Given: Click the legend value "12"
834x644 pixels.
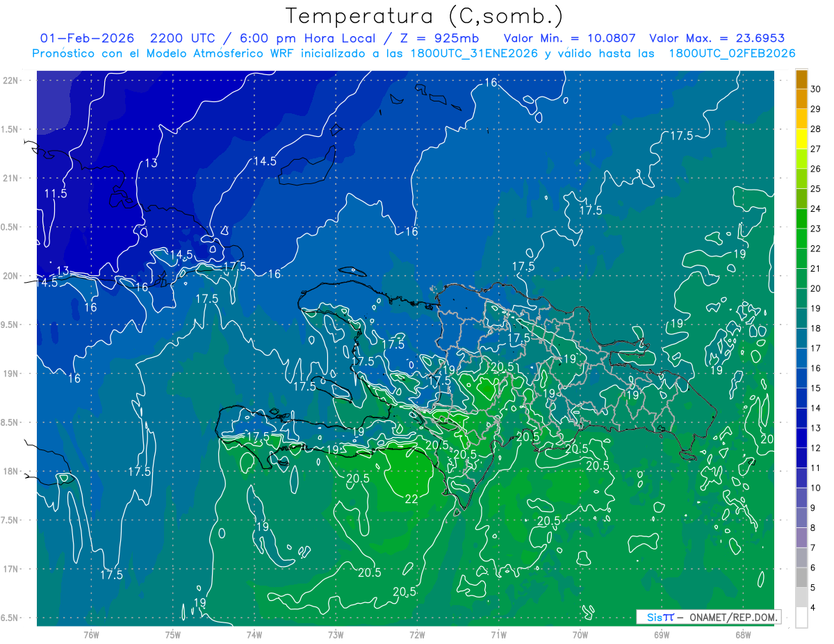Looking at the screenshot, I should tap(815, 448).
